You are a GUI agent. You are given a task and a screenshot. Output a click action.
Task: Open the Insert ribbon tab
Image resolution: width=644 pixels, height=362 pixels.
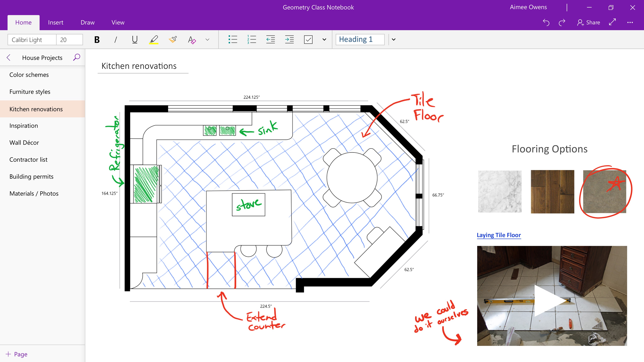coord(55,22)
